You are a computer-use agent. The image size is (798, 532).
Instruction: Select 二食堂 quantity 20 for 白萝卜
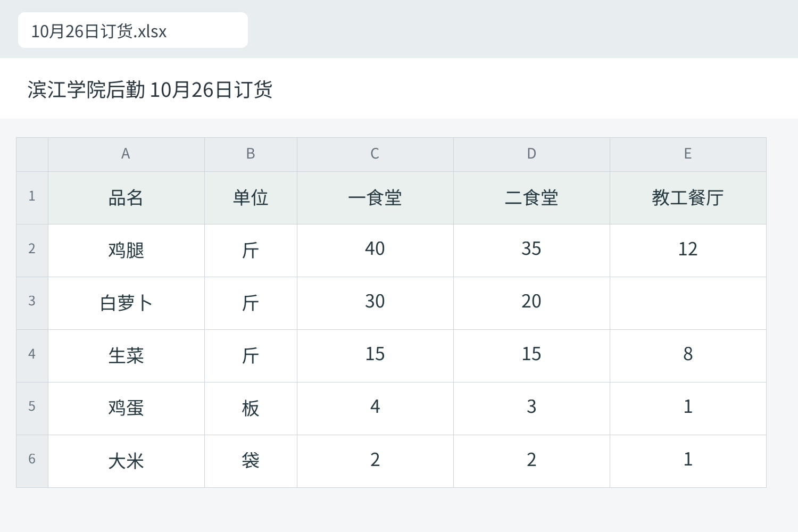click(531, 303)
